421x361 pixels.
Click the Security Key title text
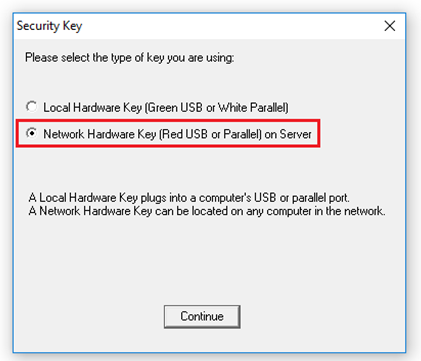49,26
